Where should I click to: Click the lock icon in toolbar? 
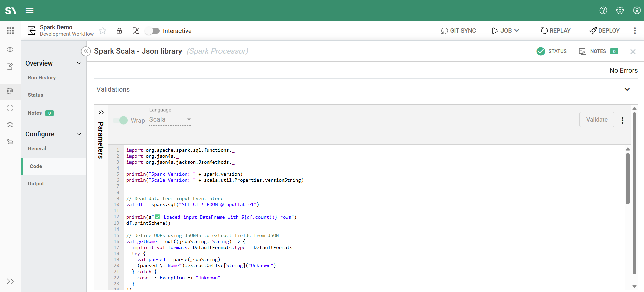pos(119,31)
